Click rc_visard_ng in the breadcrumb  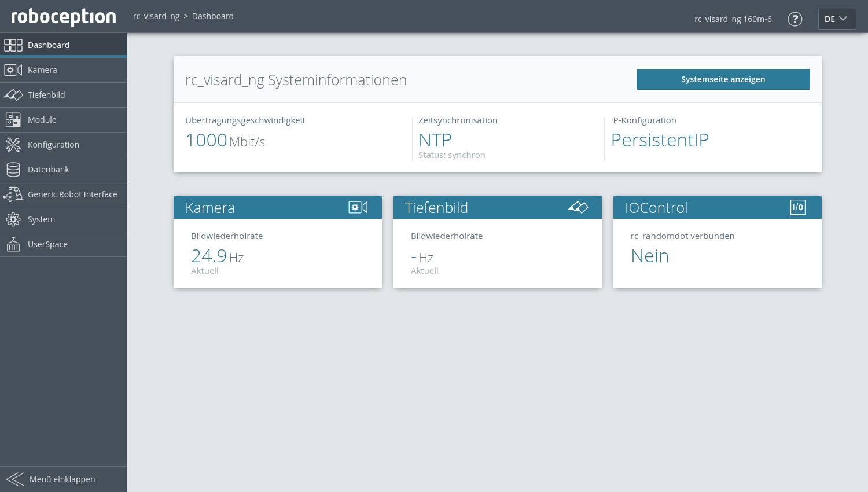156,16
